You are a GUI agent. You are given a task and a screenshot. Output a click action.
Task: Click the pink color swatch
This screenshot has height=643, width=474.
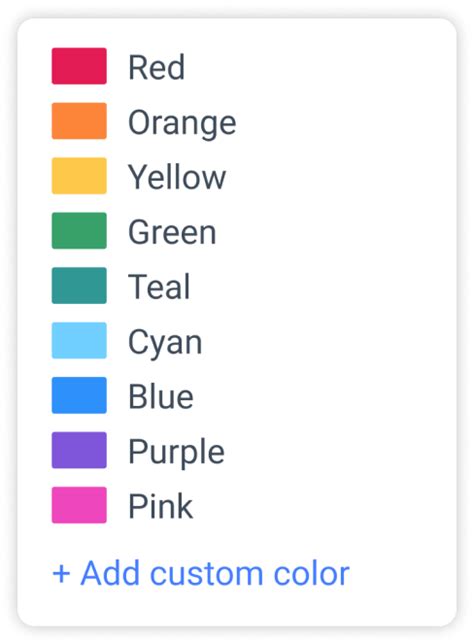(79, 505)
